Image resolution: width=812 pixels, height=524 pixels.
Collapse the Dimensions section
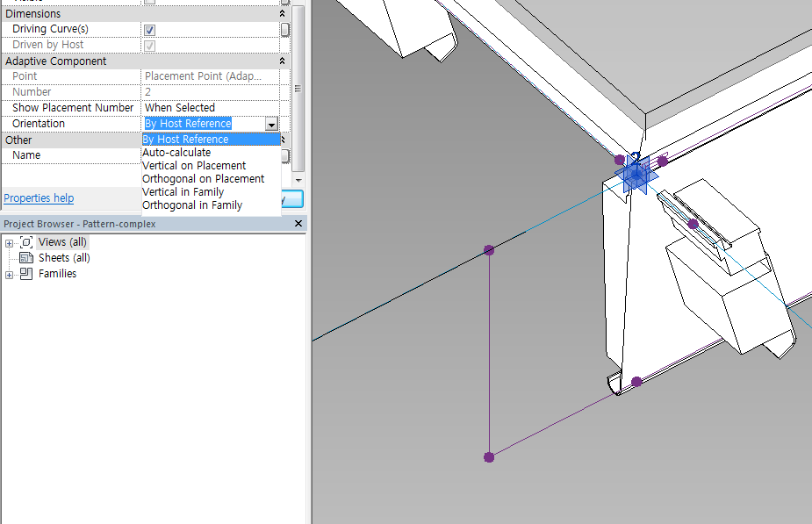point(282,14)
